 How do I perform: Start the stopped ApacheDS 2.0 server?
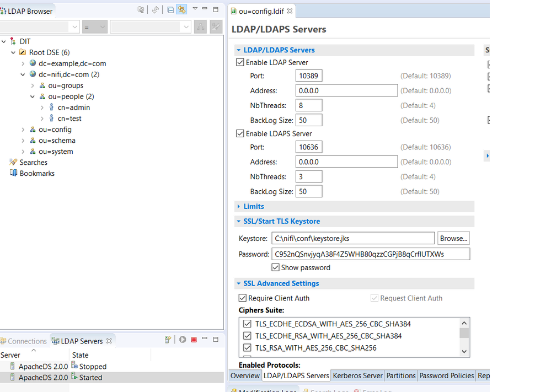(183, 340)
